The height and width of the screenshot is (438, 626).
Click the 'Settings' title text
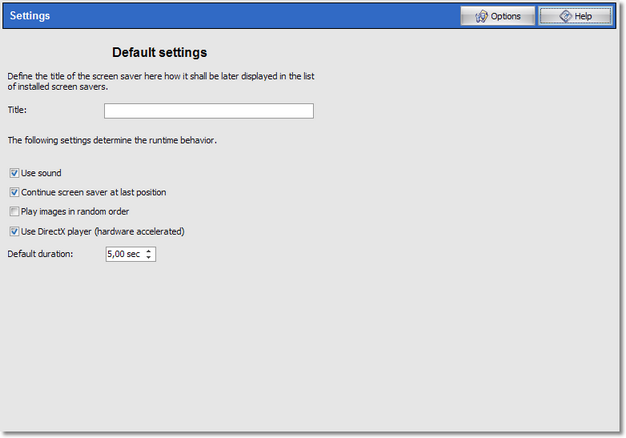tap(30, 16)
